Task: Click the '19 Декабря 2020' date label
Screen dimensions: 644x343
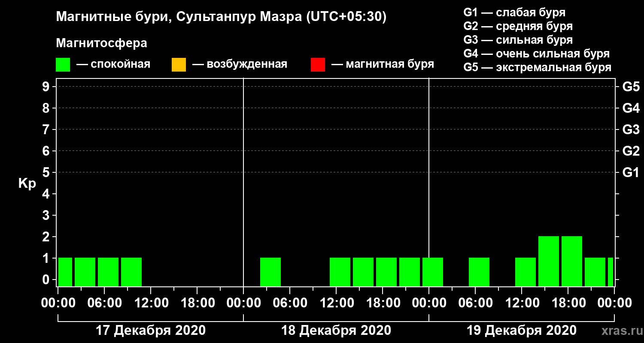Action: (x=521, y=331)
